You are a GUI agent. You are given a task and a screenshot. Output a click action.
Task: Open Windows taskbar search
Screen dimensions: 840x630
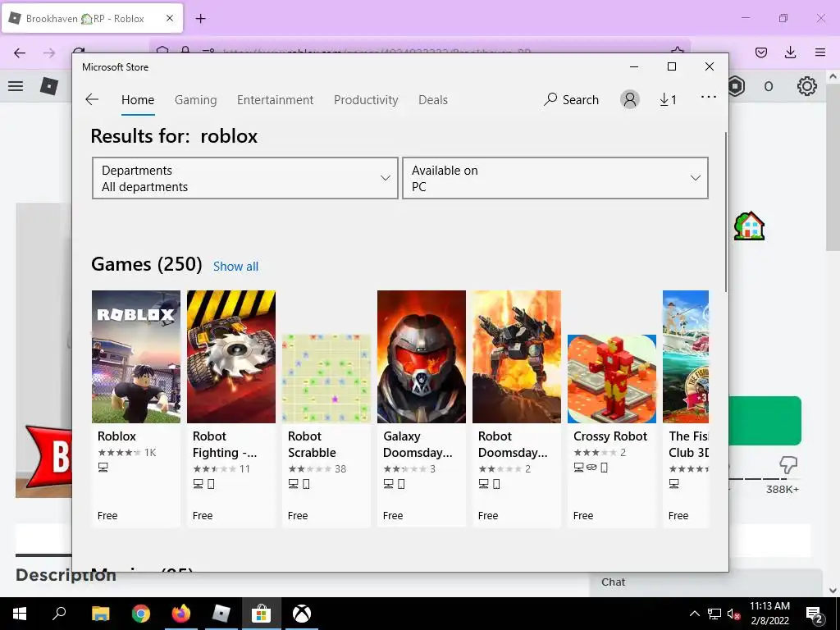coord(59,614)
